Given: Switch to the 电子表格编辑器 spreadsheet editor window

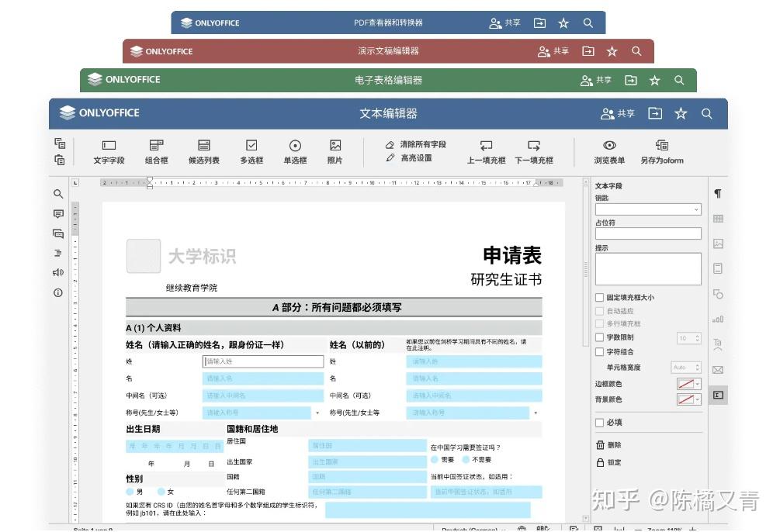Looking at the screenshot, I should pos(388,79).
